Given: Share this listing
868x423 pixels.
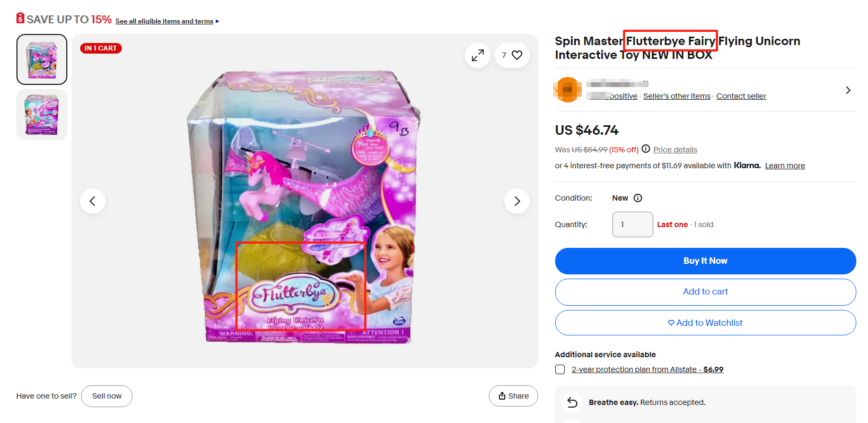Looking at the screenshot, I should coord(513,396).
